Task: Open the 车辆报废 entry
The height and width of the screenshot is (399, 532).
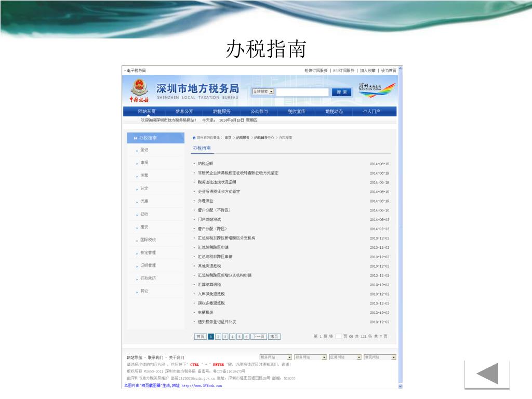Action: click(206, 312)
